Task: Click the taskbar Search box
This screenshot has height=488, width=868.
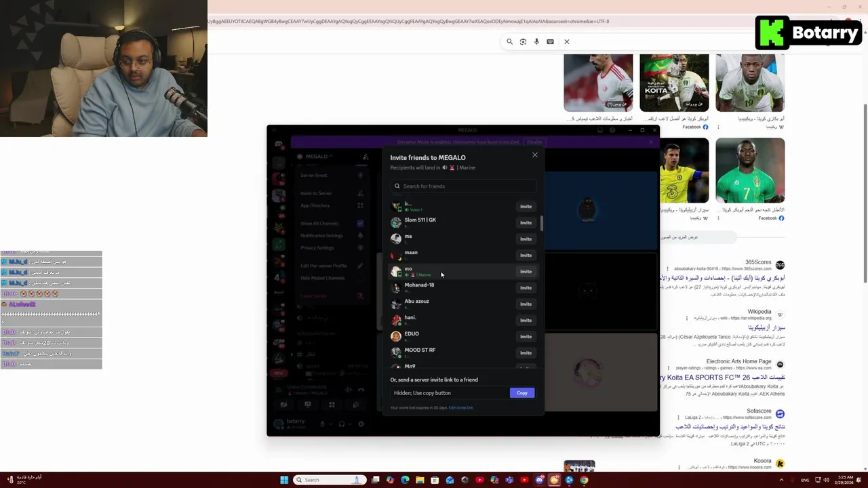Action: 330,480
